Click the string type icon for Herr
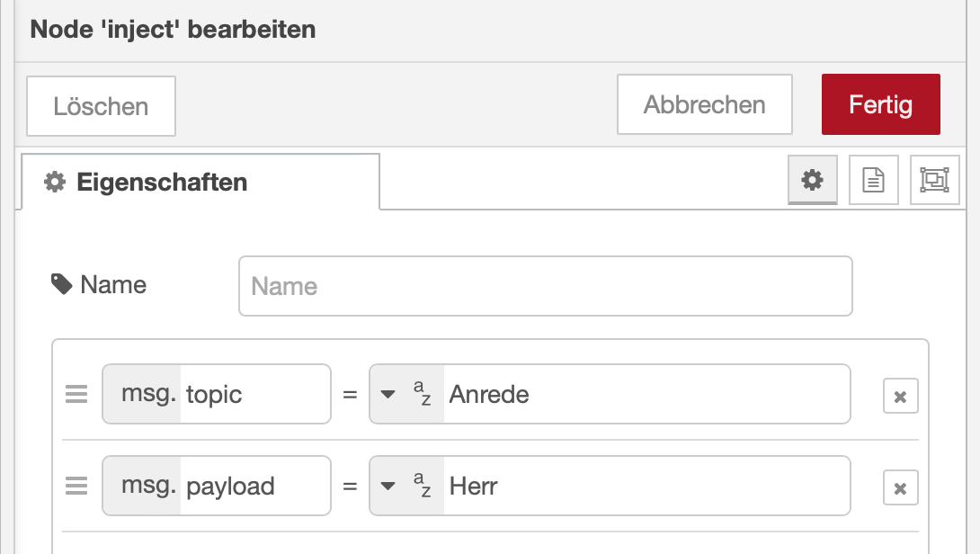Image resolution: width=980 pixels, height=554 pixels. 422,486
